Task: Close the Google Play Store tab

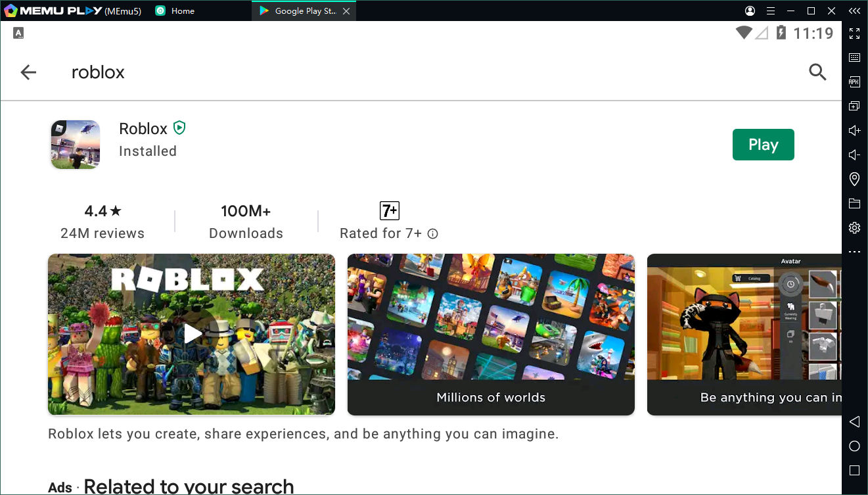Action: click(x=346, y=11)
